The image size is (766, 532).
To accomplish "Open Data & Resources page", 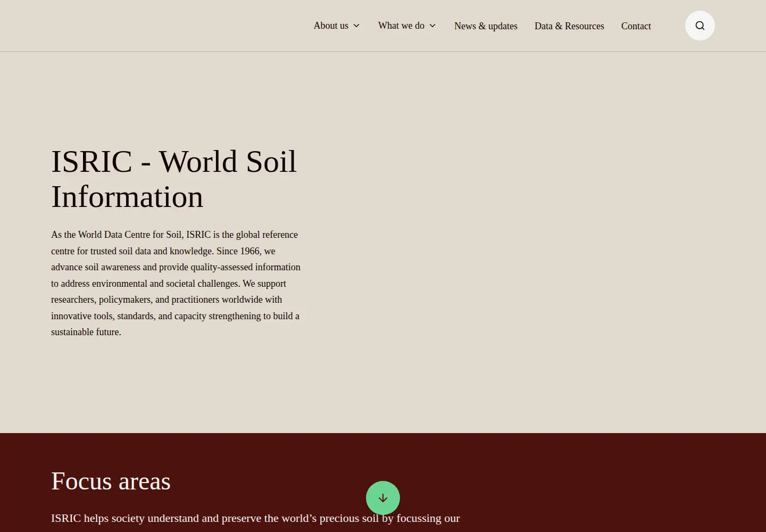I will (569, 26).
